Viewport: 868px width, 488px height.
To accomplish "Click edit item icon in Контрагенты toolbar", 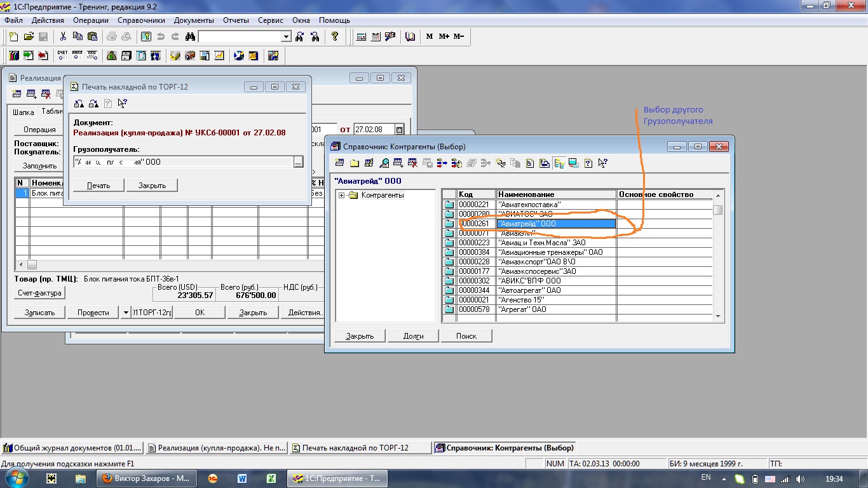I will tap(369, 163).
